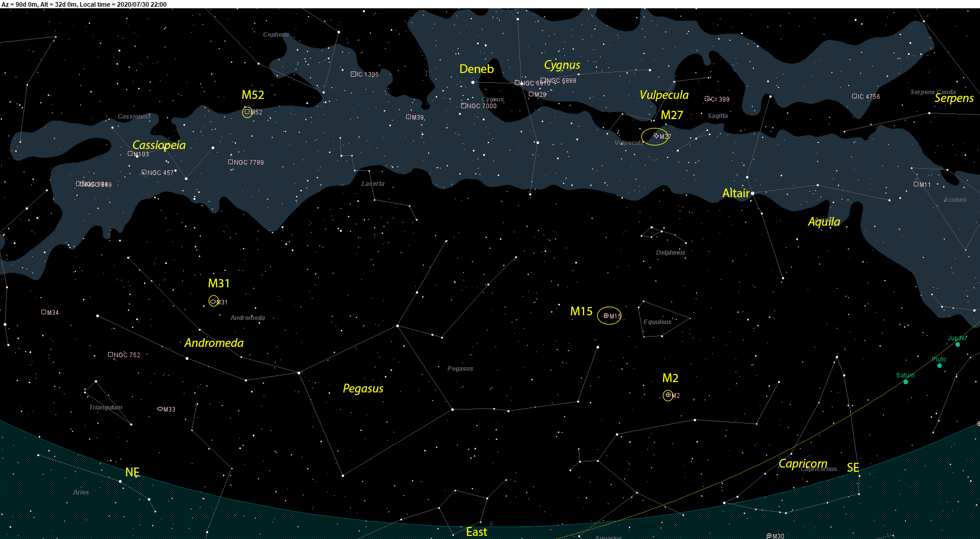Click the yellow Serpens label
980x539 pixels.
[954, 98]
